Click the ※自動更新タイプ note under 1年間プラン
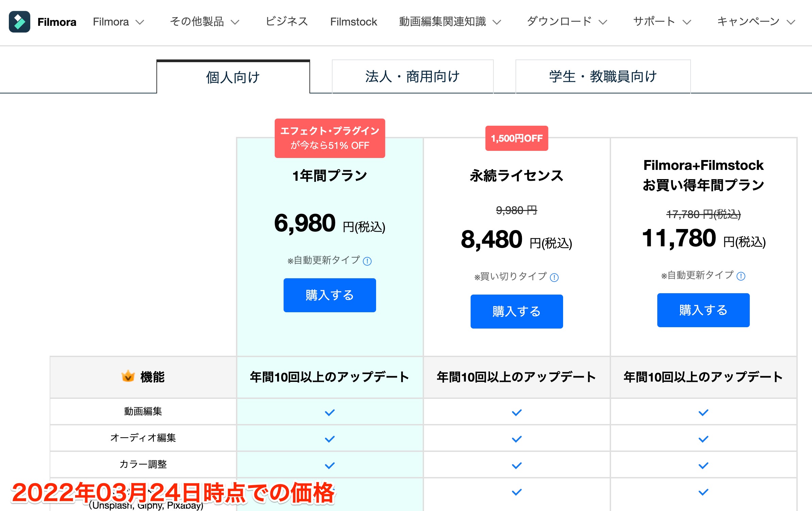The image size is (812, 511). tap(324, 261)
